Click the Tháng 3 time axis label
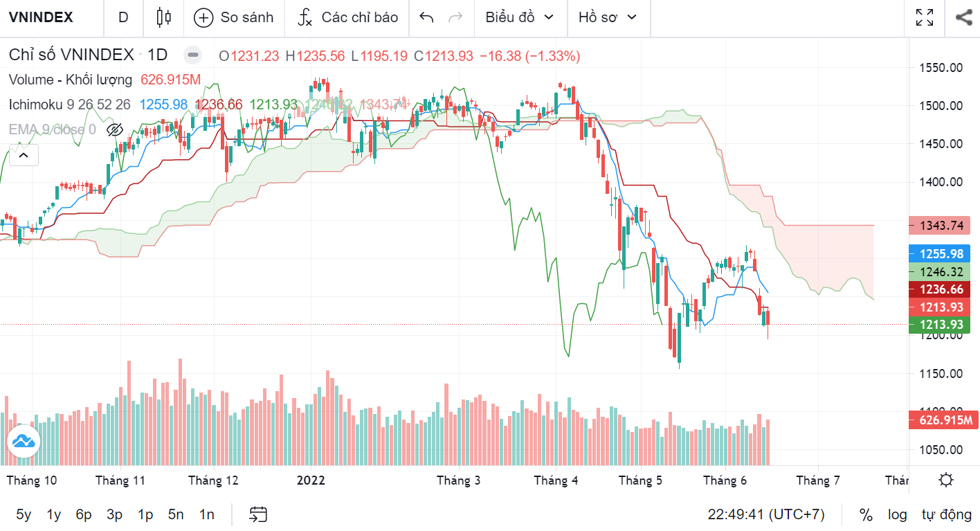This screenshot has height=531, width=980. click(458, 480)
